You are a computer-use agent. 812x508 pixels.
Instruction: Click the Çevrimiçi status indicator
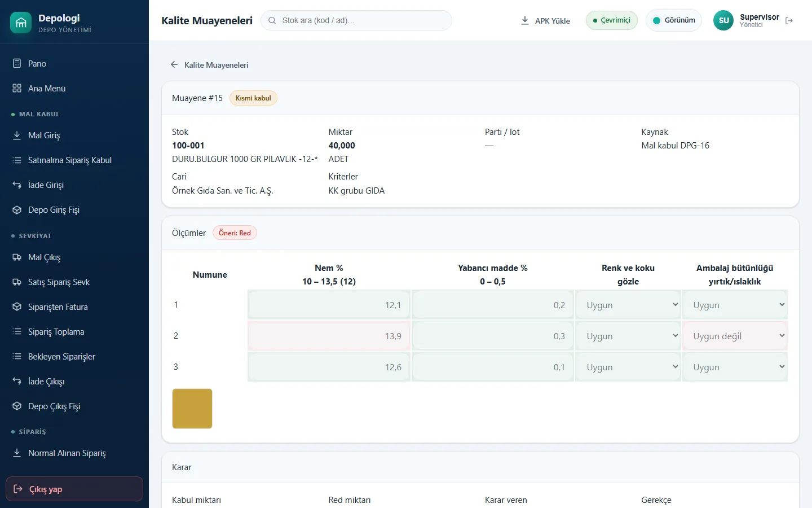click(x=612, y=20)
